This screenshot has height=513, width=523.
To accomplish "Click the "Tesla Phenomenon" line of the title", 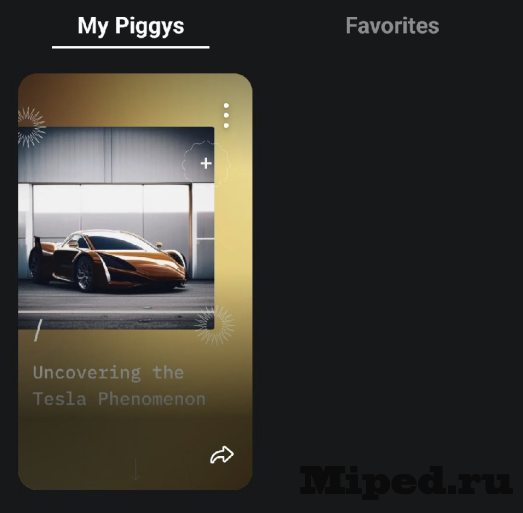I will [x=119, y=399].
